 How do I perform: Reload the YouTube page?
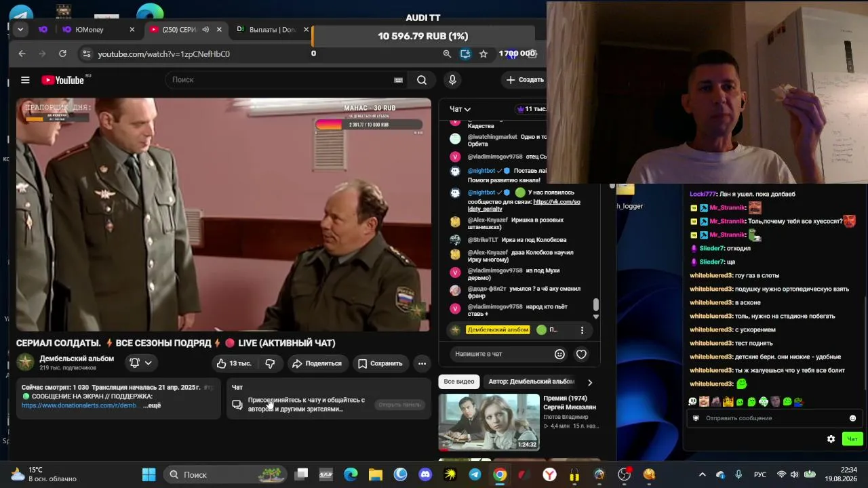click(x=63, y=54)
